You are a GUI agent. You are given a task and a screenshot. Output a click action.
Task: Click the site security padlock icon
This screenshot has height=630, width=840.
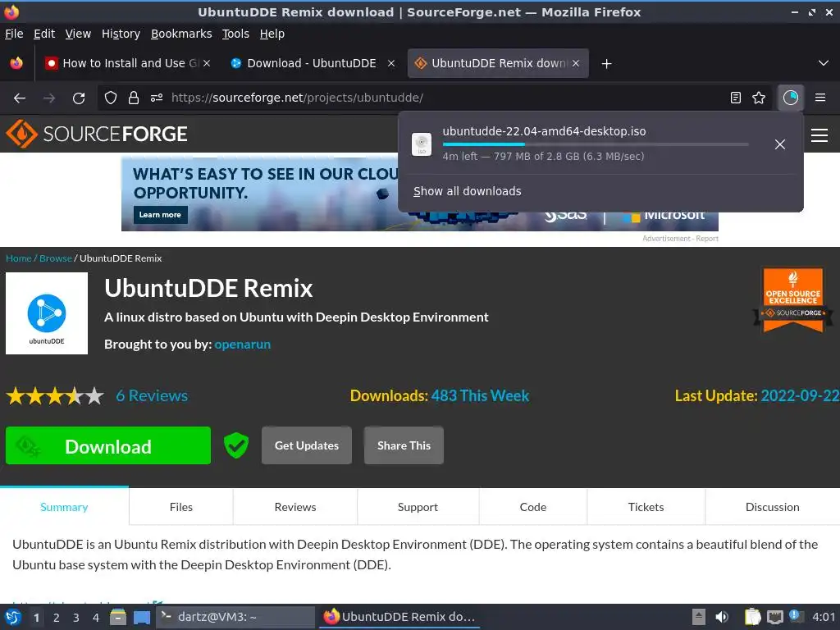(x=134, y=98)
